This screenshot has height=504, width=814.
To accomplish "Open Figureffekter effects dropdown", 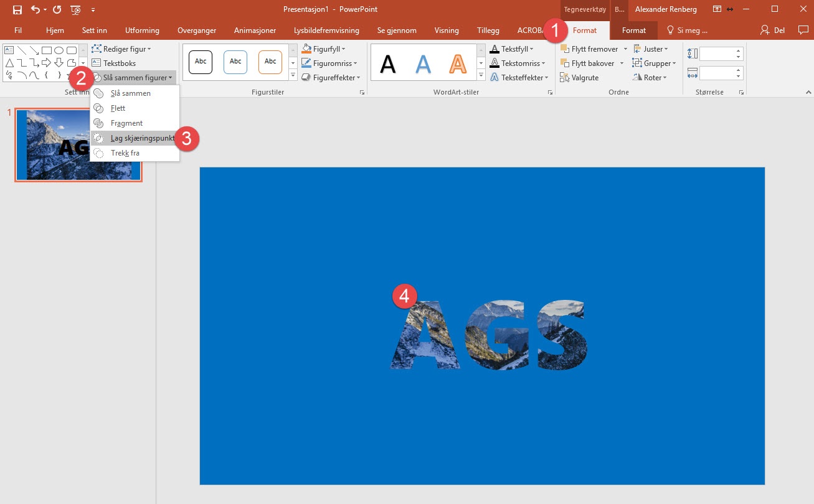I will click(x=331, y=77).
